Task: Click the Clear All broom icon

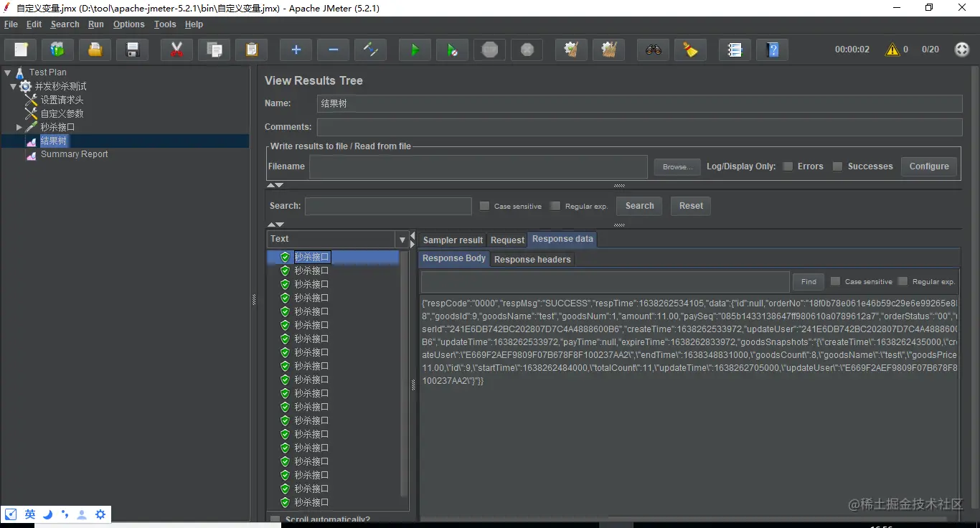Action: point(609,49)
